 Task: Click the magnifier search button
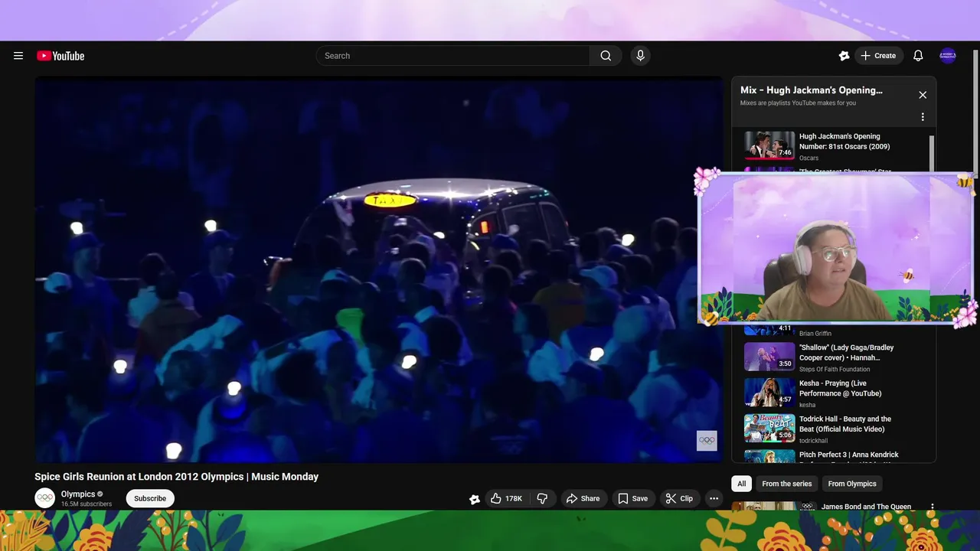pyautogui.click(x=606, y=56)
